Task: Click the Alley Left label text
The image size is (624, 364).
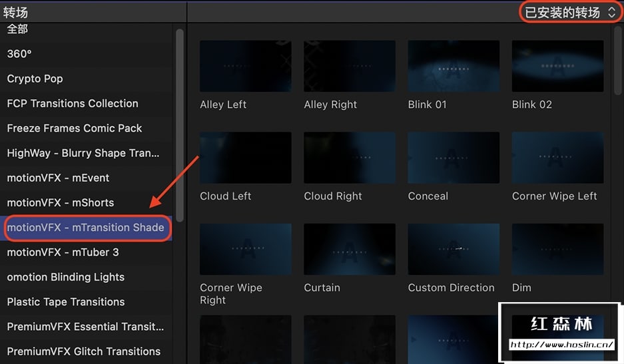Action: click(223, 104)
